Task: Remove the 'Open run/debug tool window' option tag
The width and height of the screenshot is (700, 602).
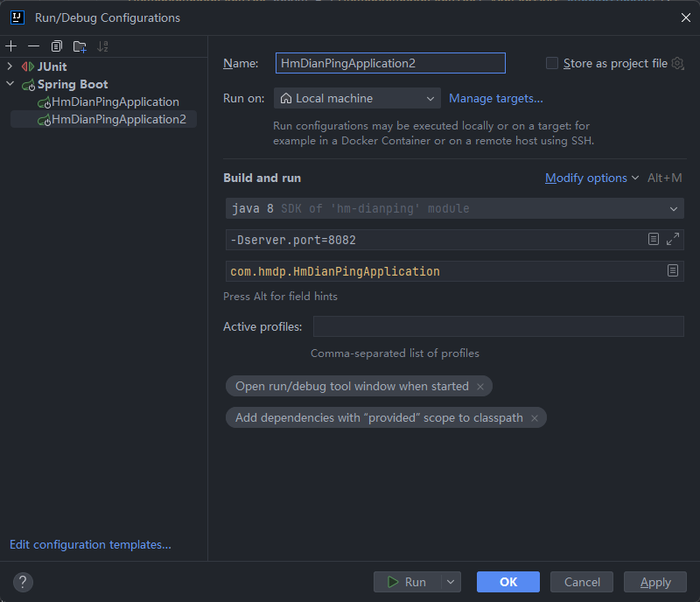Action: click(x=479, y=386)
